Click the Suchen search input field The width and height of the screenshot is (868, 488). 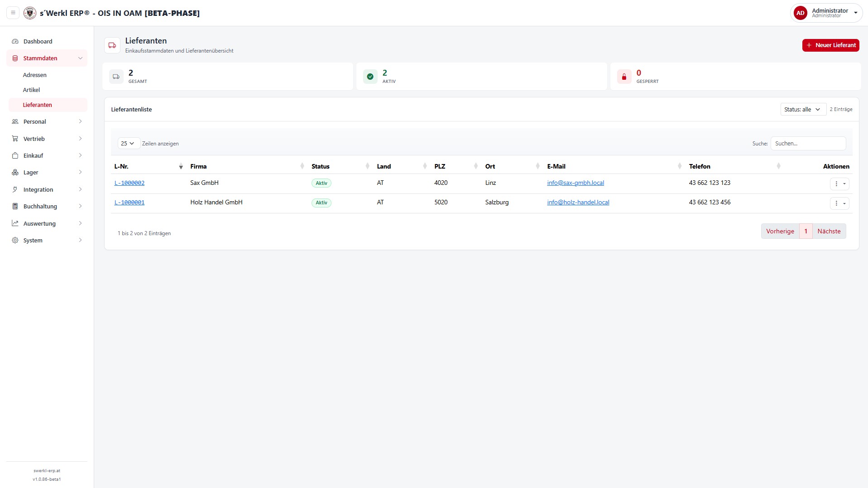808,143
